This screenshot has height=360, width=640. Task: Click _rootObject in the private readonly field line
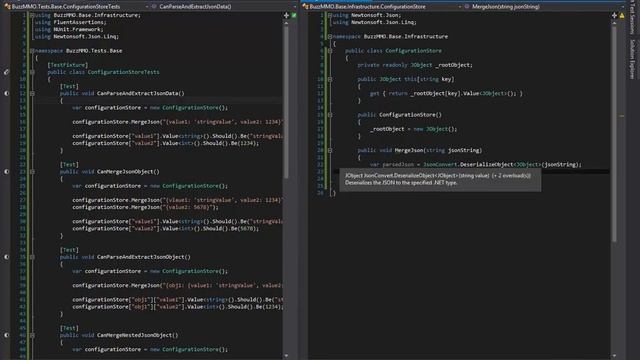[454, 65]
